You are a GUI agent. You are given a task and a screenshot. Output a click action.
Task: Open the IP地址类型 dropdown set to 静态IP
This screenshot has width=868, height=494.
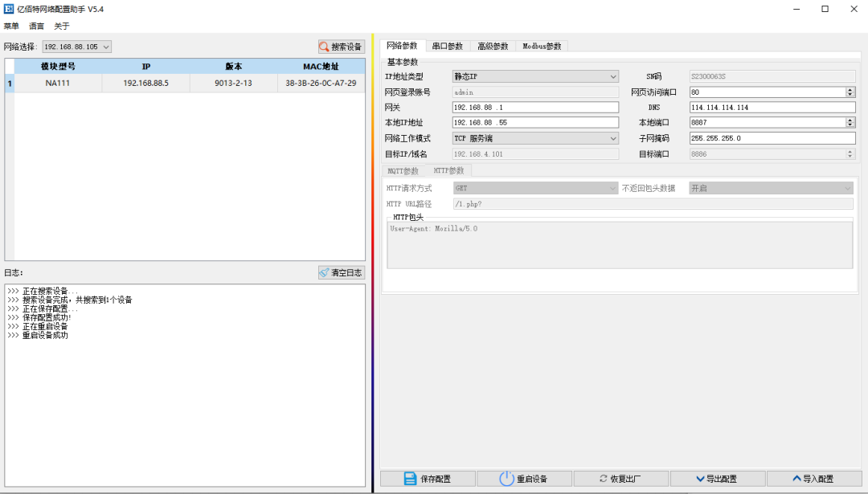click(x=614, y=76)
